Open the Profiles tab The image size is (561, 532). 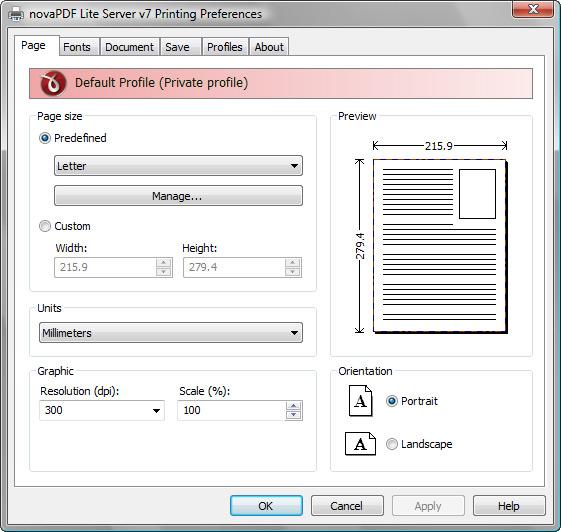coord(225,47)
